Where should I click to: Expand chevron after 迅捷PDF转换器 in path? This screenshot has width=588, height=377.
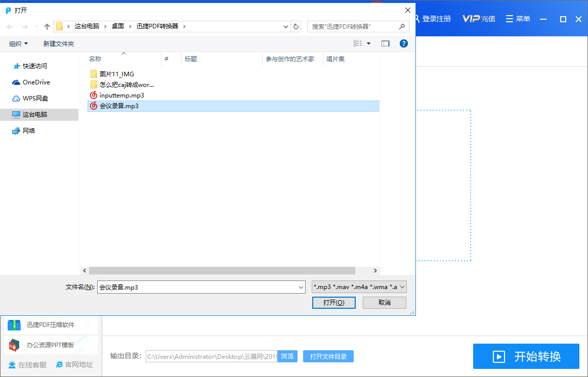[184, 26]
